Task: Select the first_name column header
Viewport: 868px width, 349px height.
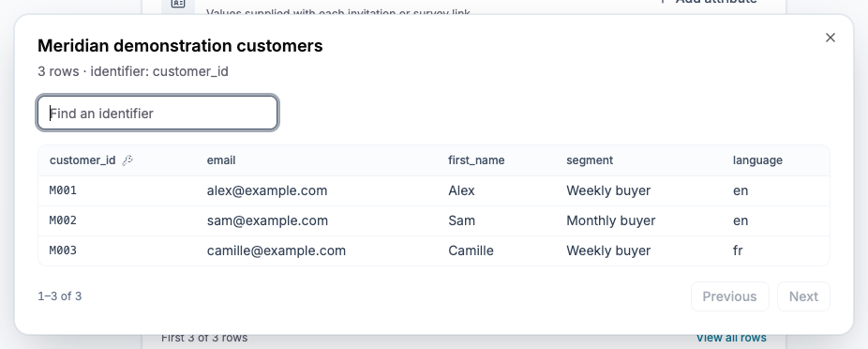Action: 476,160
